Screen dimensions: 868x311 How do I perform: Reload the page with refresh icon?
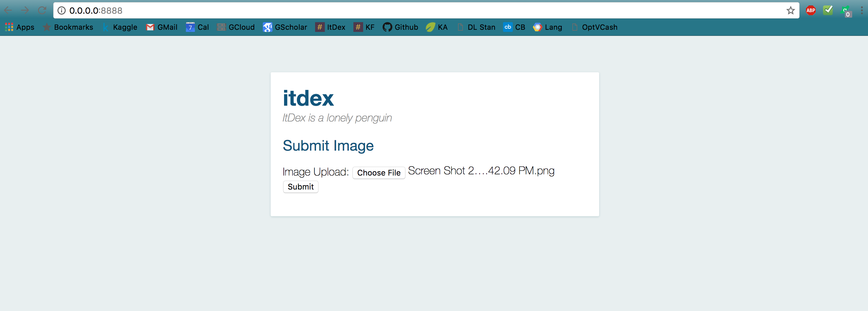click(42, 10)
